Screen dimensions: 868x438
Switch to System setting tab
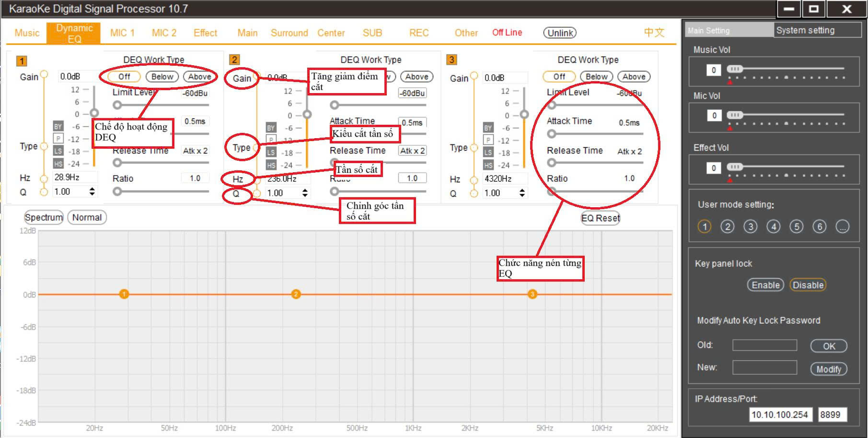[x=817, y=30]
